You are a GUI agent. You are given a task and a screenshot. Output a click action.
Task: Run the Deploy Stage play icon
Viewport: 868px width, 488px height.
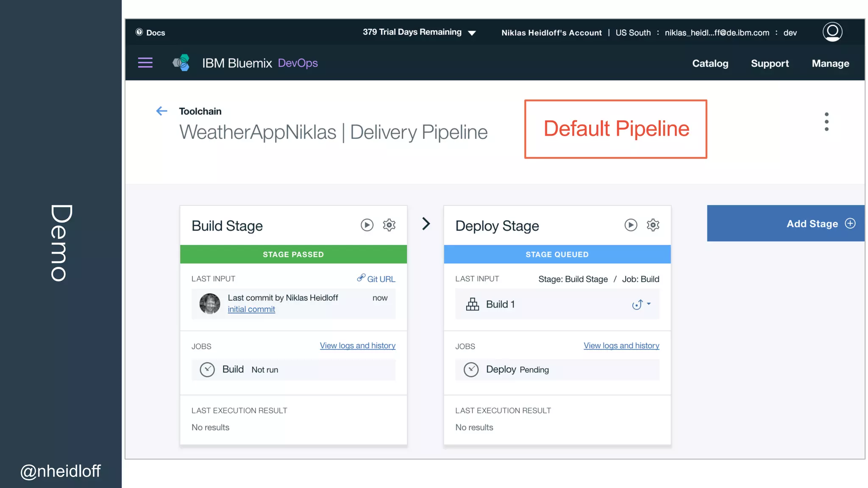[631, 225]
